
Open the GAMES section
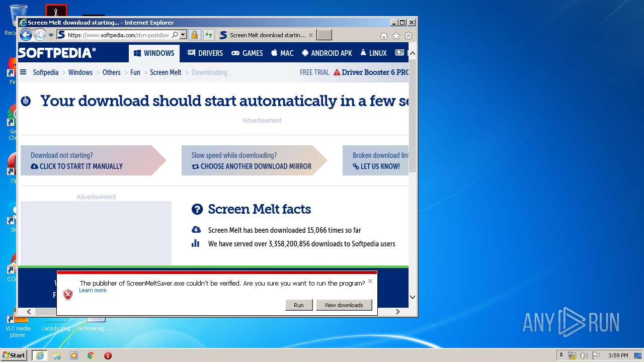(x=247, y=53)
